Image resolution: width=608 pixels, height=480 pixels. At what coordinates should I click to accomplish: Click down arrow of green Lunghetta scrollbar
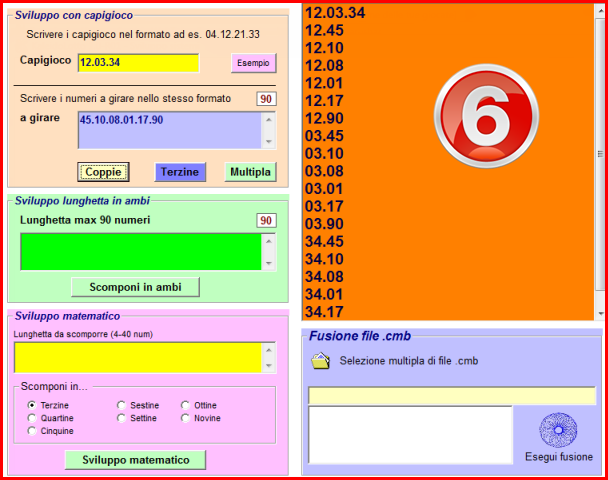(269, 263)
